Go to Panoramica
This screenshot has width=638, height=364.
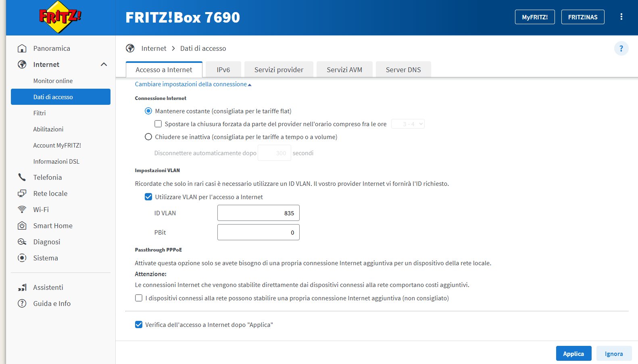(52, 48)
